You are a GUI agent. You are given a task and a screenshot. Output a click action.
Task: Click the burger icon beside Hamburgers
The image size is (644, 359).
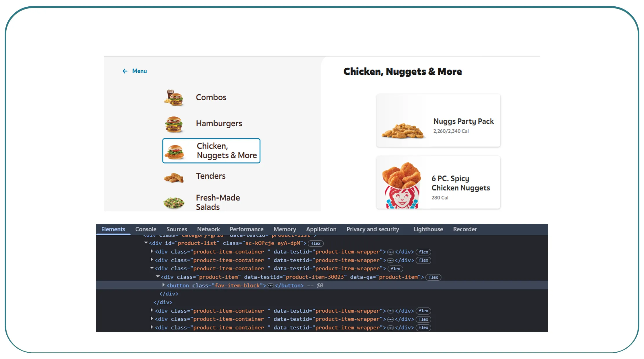click(174, 124)
